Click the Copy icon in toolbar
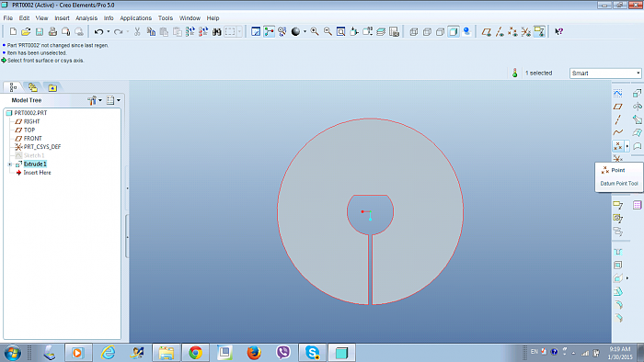This screenshot has height=362, width=644. pos(151,31)
